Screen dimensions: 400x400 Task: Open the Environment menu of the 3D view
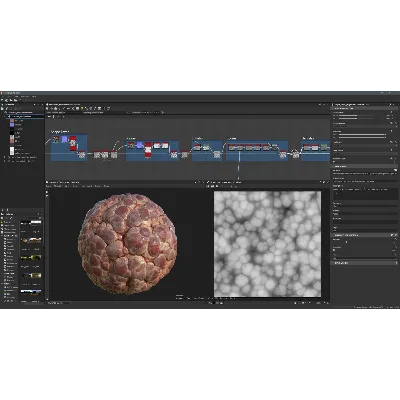coord(87,186)
